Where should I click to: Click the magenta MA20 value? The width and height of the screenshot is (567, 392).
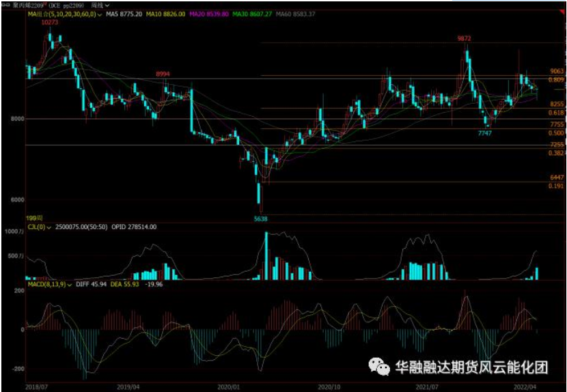click(209, 14)
